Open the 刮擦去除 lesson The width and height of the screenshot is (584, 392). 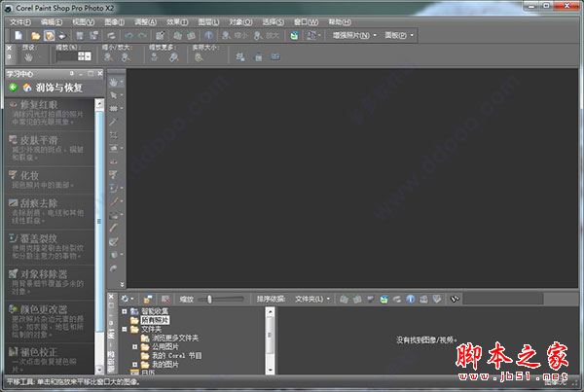[x=50, y=211]
